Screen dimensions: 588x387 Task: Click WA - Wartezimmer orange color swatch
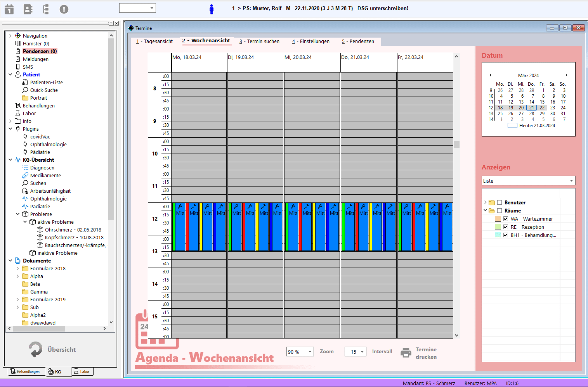coord(498,219)
